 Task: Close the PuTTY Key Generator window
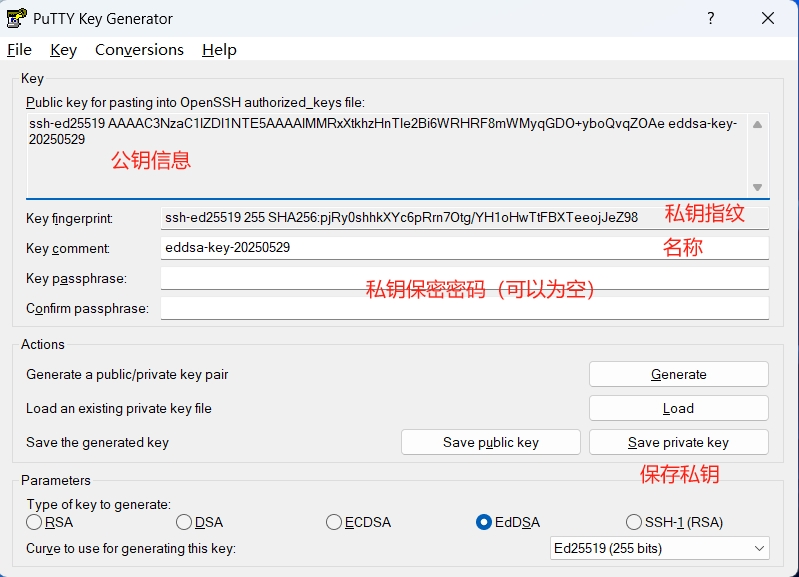click(768, 18)
